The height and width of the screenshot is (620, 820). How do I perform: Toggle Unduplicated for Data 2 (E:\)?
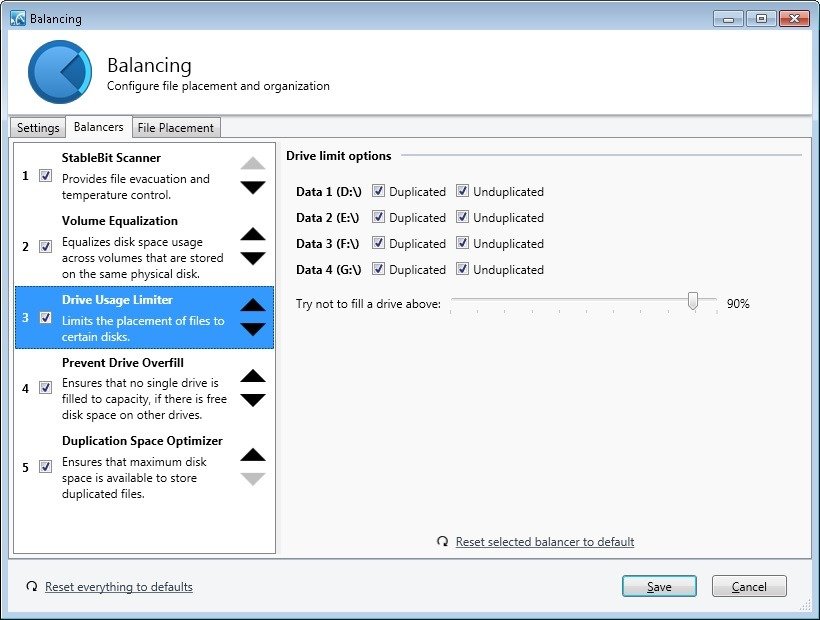tap(462, 217)
